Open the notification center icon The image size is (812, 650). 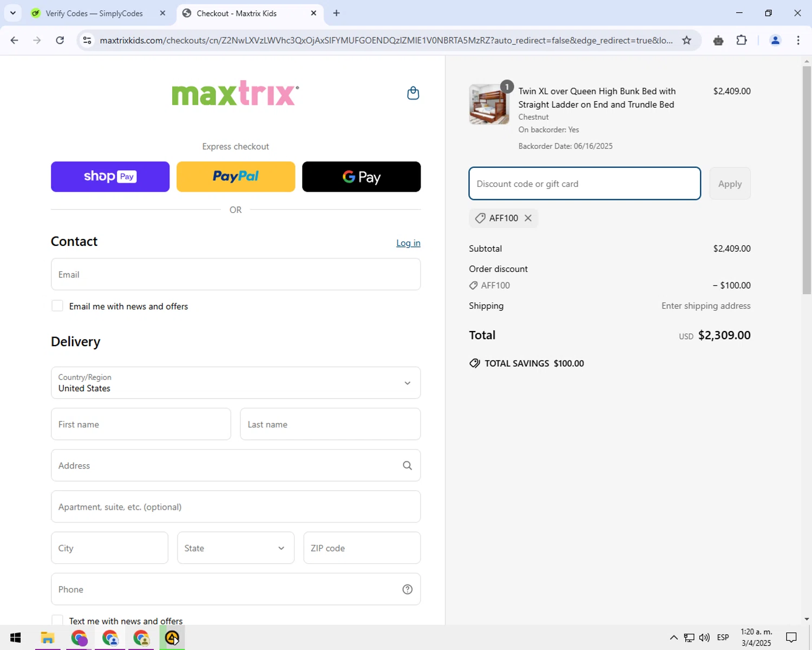click(791, 638)
